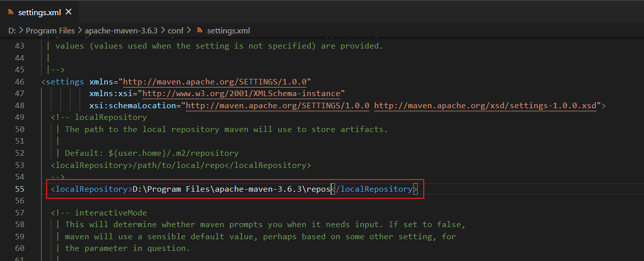Open the "D:" breadcrumb segment

click(12, 30)
